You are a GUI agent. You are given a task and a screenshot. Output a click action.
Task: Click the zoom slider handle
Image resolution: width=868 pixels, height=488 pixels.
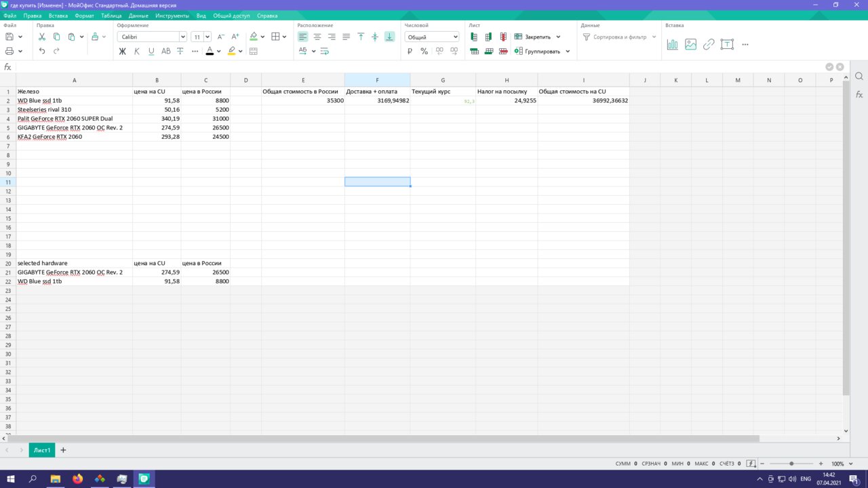point(791,464)
